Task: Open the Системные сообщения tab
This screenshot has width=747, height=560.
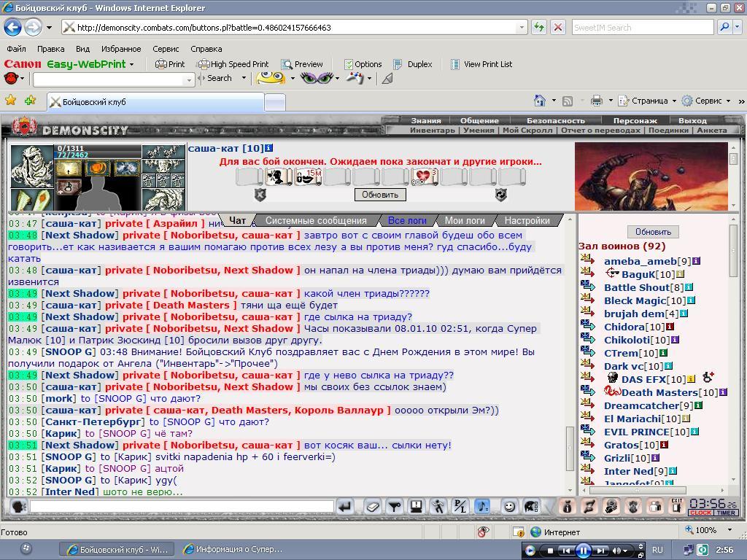Action: (x=317, y=220)
